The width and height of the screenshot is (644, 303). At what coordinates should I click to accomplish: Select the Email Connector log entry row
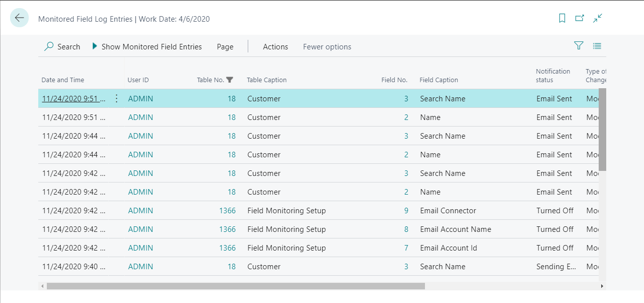coord(447,210)
